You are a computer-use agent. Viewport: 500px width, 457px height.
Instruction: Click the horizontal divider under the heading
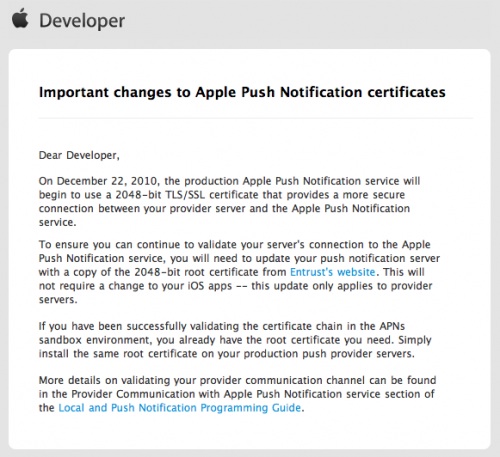tap(256, 118)
